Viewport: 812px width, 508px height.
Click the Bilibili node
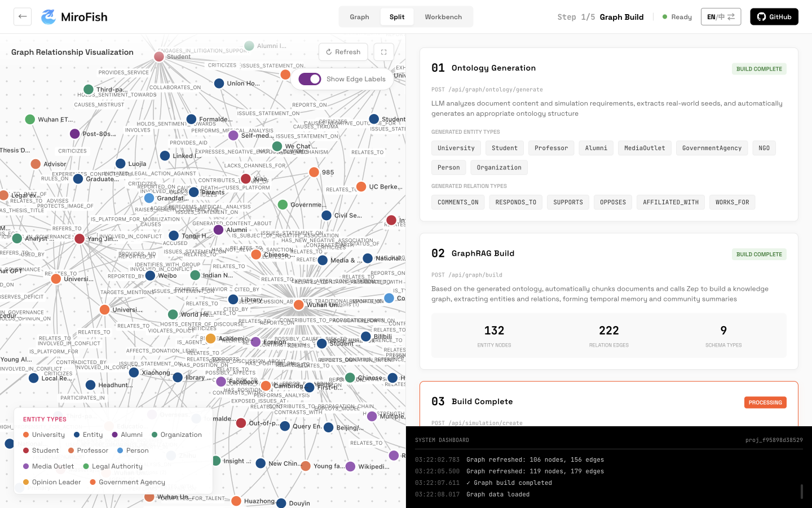[366, 336]
